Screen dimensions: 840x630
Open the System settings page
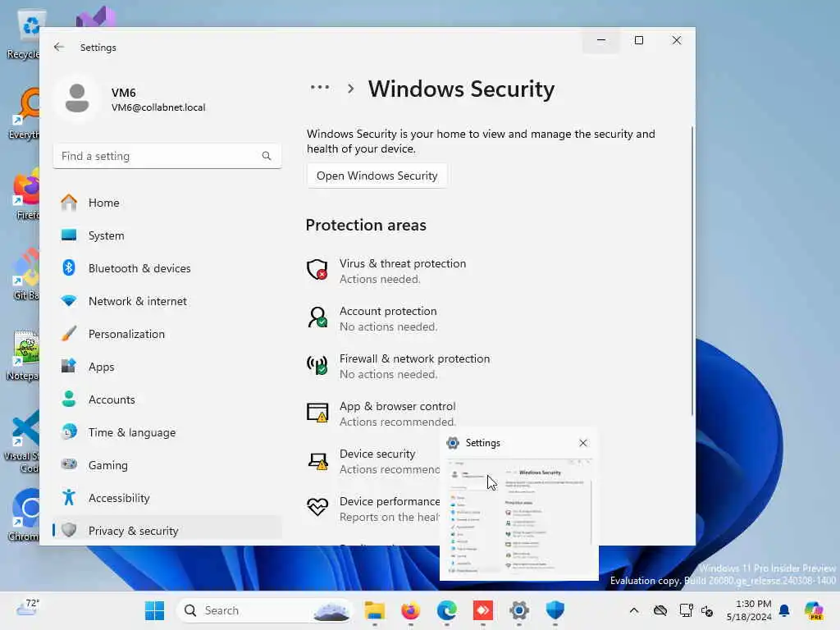[167, 235]
